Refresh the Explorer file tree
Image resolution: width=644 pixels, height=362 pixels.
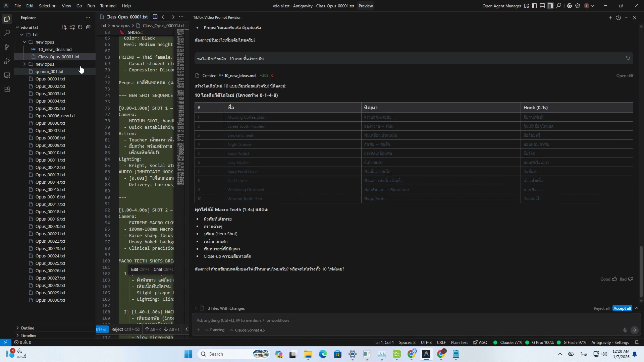(x=80, y=27)
